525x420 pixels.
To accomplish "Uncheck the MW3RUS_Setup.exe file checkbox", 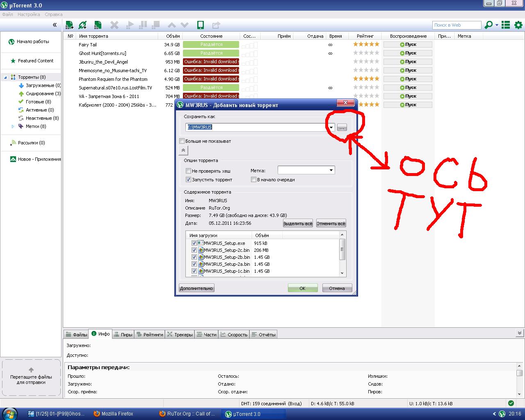I will click(194, 243).
